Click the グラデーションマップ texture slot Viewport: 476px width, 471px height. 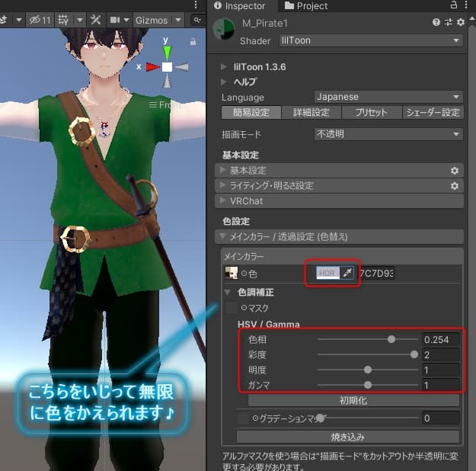click(242, 418)
